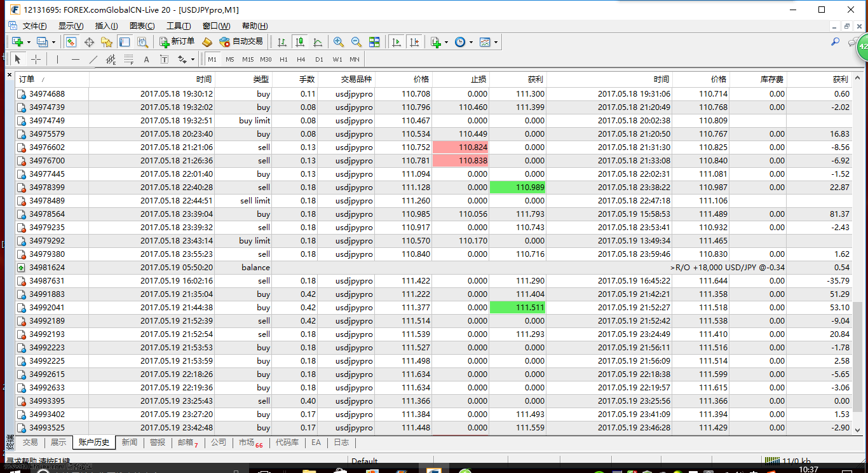Open the indicators list icon
868x473 pixels.
pos(436,42)
